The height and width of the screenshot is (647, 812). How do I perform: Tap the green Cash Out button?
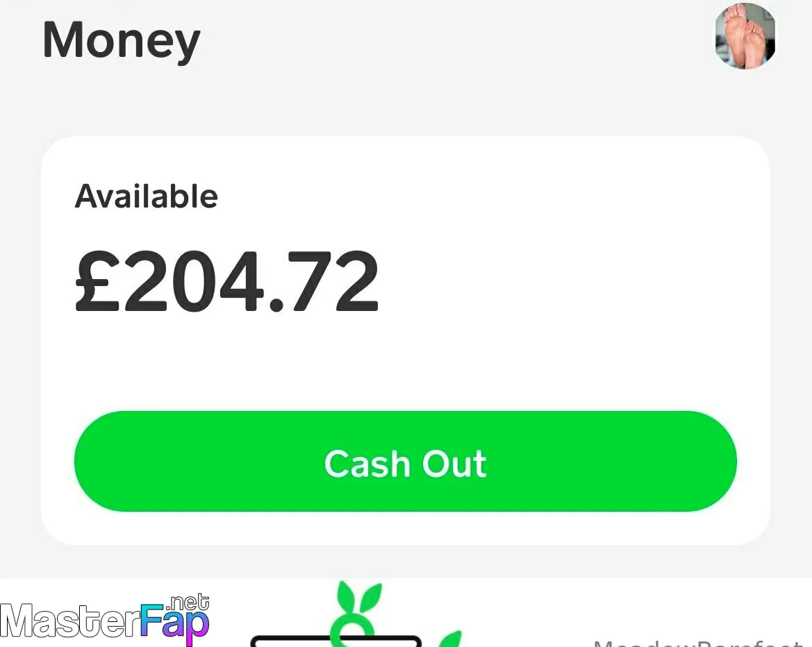click(x=406, y=461)
